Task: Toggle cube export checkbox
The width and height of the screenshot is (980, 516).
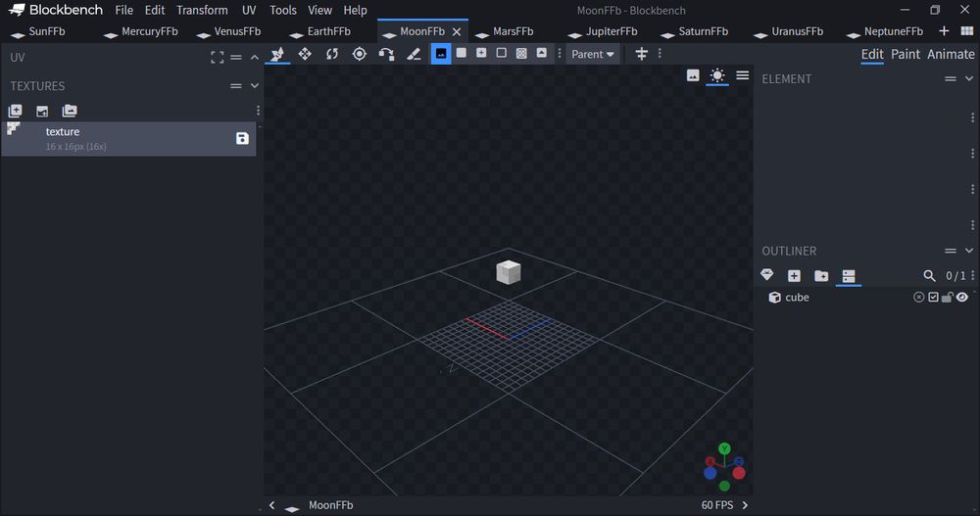Action: [933, 298]
